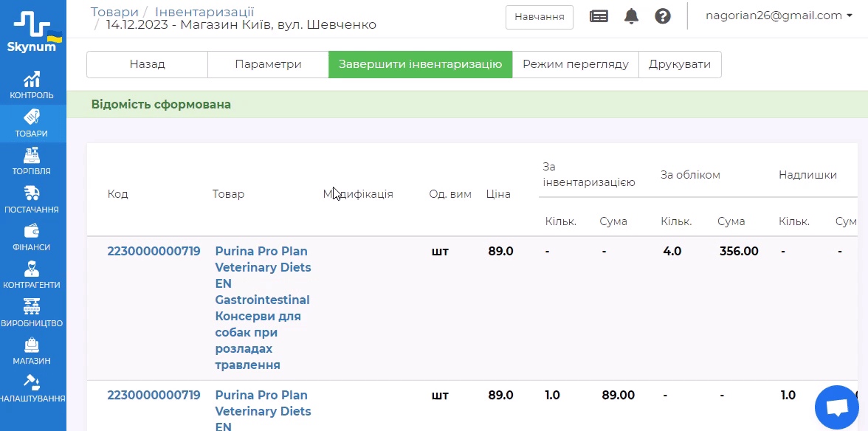
Task: Click the notifications bell icon
Action: pos(631,16)
